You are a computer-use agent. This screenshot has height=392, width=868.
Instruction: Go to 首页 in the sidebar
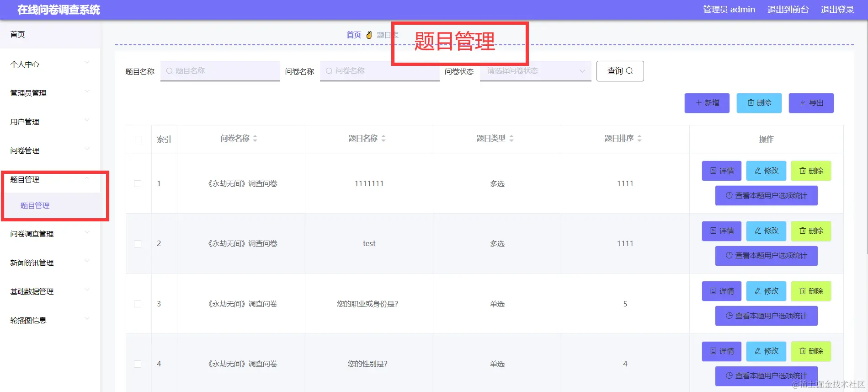pos(50,34)
